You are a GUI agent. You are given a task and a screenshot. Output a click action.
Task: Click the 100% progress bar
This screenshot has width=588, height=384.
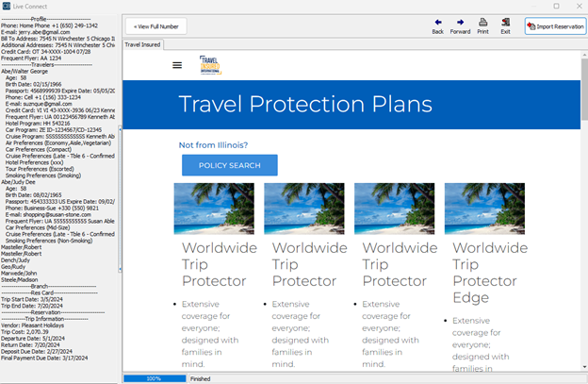click(x=155, y=378)
